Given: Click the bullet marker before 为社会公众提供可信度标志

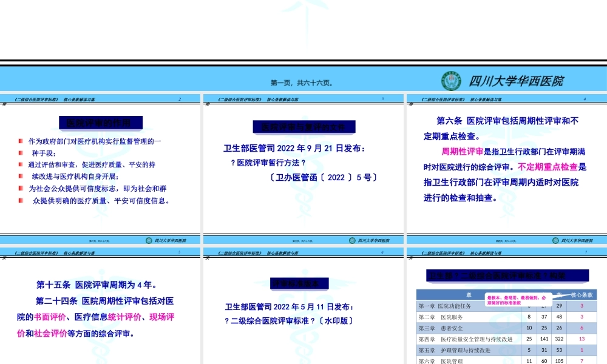Looking at the screenshot, I should click(20, 188).
